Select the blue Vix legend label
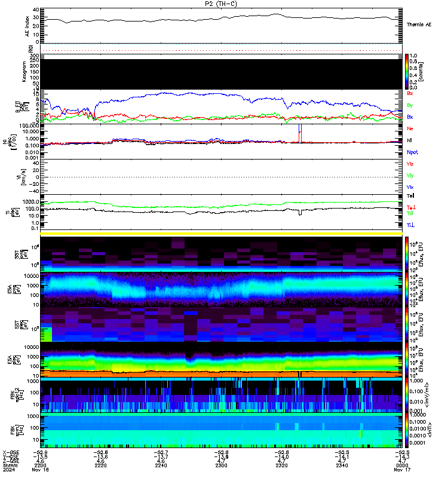Viewport: 448px width, 478px height. pyautogui.click(x=410, y=187)
